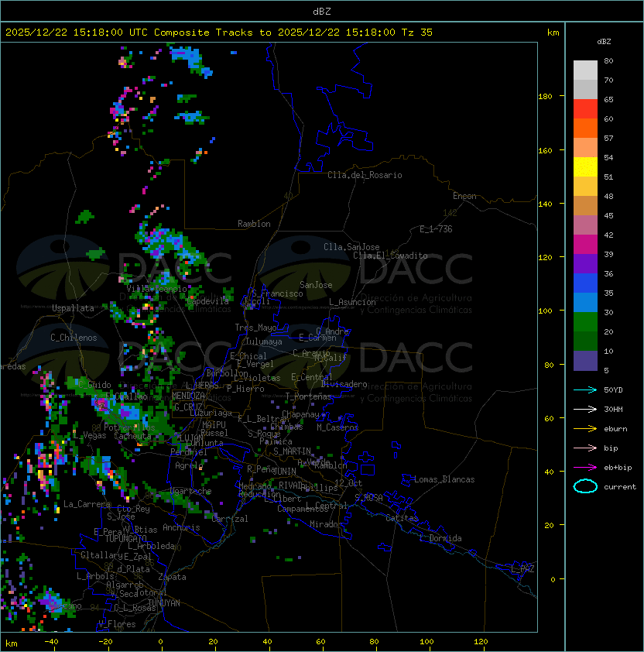Screen dimensions: 644x652
Task: Click the TUNUYAN map label
Action: point(164,603)
